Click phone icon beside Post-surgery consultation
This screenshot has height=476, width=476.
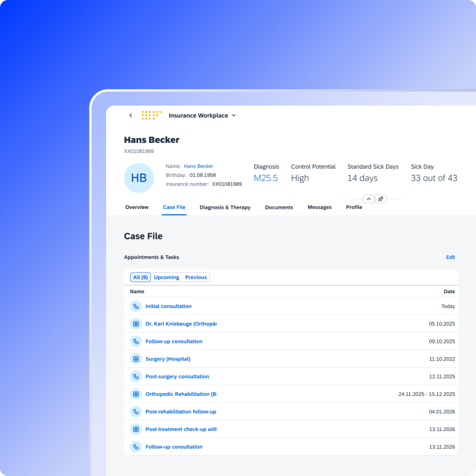point(136,377)
